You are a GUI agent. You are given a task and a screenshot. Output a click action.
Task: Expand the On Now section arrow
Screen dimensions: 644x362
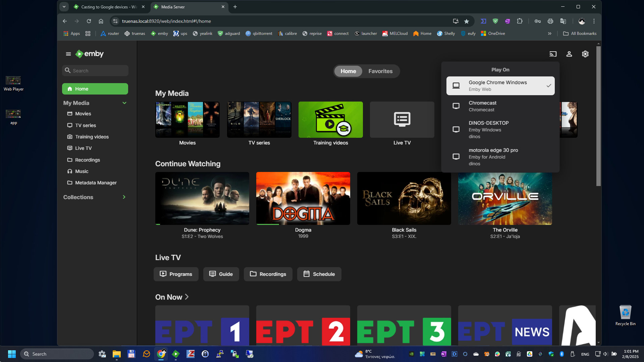tap(187, 297)
